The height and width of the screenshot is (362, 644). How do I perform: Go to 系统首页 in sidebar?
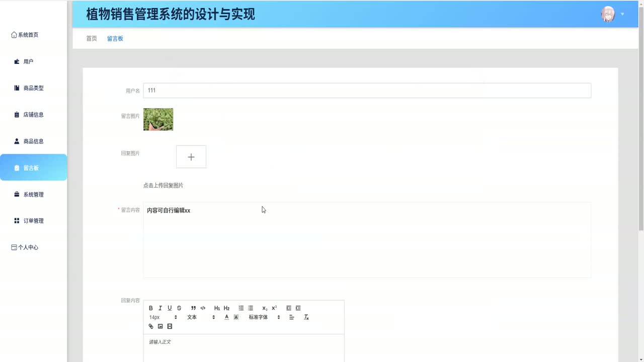[25, 35]
